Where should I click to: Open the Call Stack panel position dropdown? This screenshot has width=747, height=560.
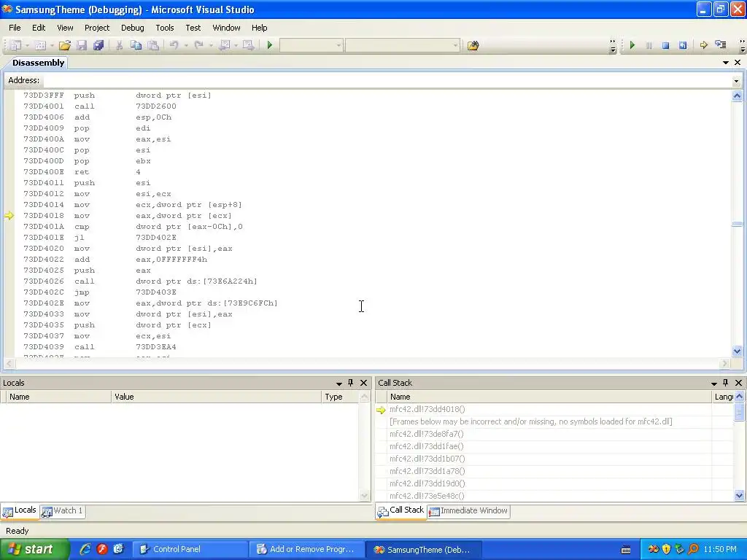click(x=713, y=383)
